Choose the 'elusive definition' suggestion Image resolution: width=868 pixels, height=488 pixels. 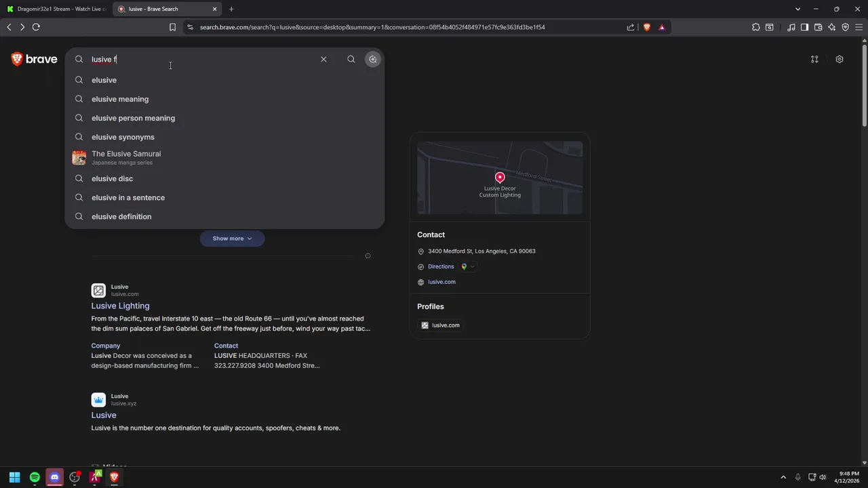pyautogui.click(x=224, y=216)
